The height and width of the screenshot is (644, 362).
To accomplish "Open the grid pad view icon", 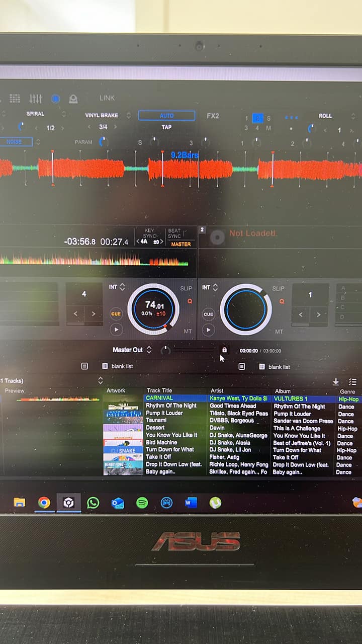I will point(15,99).
